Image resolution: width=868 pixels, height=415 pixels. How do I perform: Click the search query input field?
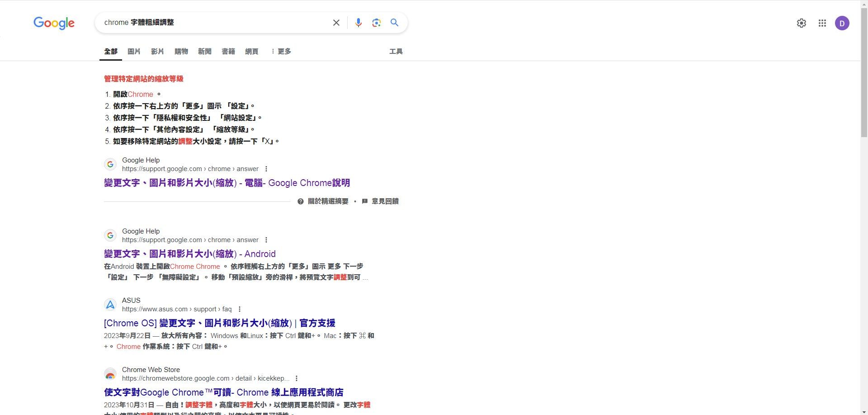215,23
